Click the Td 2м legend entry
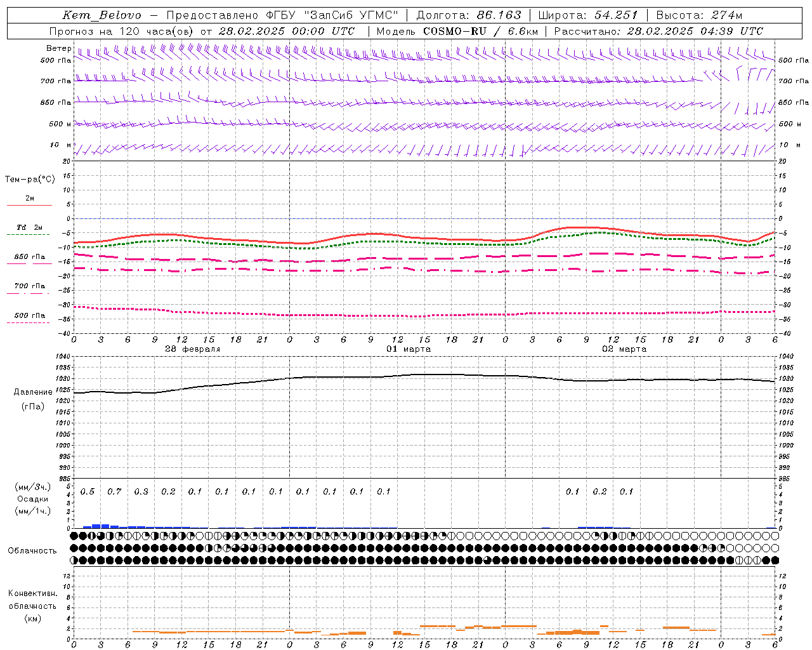The width and height of the screenshot is (812, 650). [x=29, y=227]
